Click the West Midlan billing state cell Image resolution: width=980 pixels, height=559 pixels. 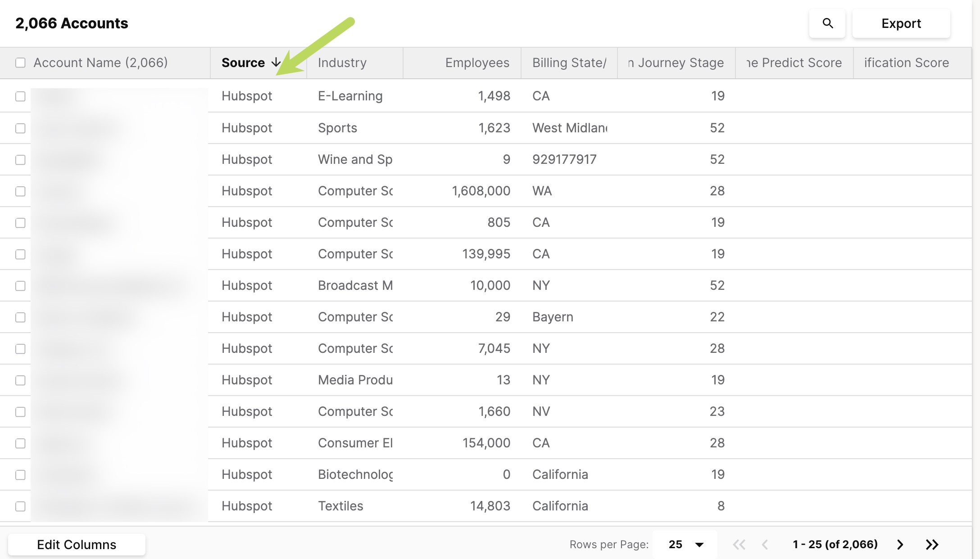point(570,128)
